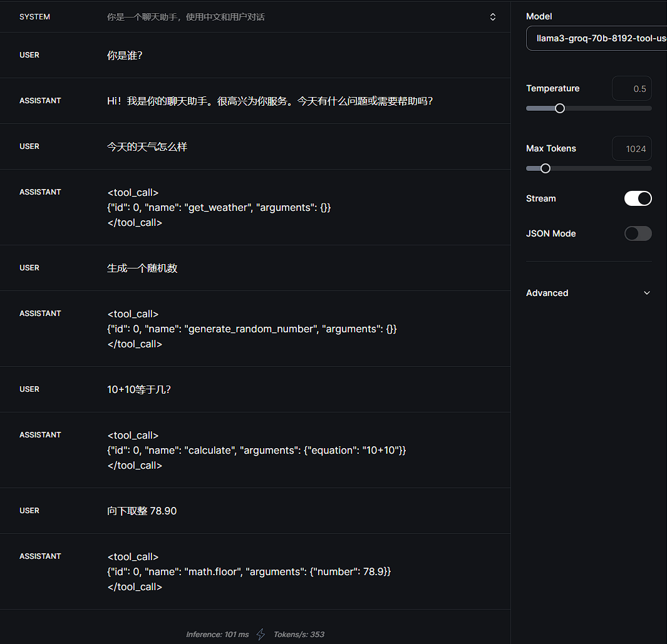Select the user message "你是谁?"
Viewport: 667px width, 644px height.
pos(125,55)
